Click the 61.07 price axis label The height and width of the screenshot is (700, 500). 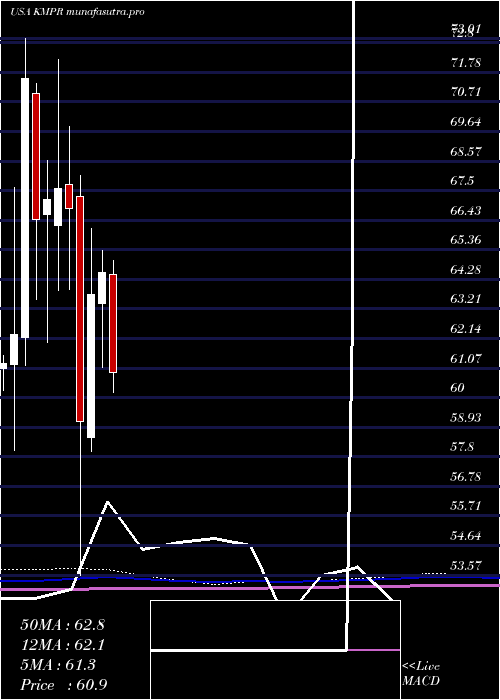tap(466, 358)
